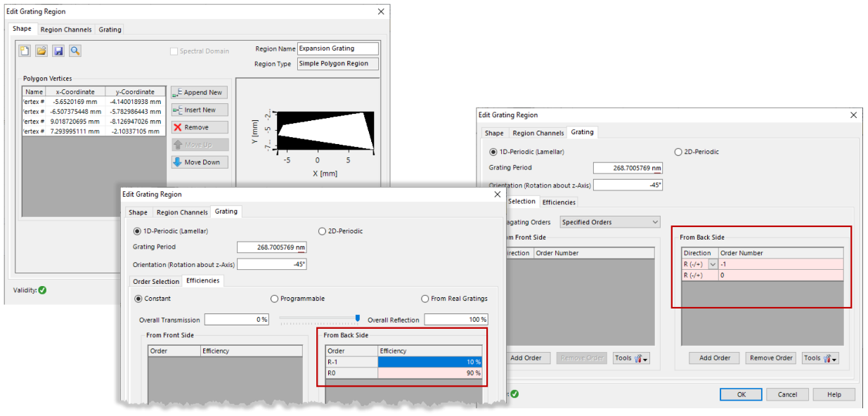Image resolution: width=868 pixels, height=416 pixels.
Task: Click Add Order under From Back Side
Action: pos(715,358)
